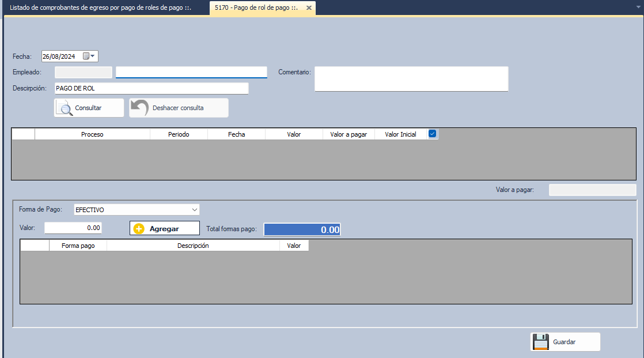Click the floppy disk save icon
The image size is (644, 358).
click(x=540, y=342)
